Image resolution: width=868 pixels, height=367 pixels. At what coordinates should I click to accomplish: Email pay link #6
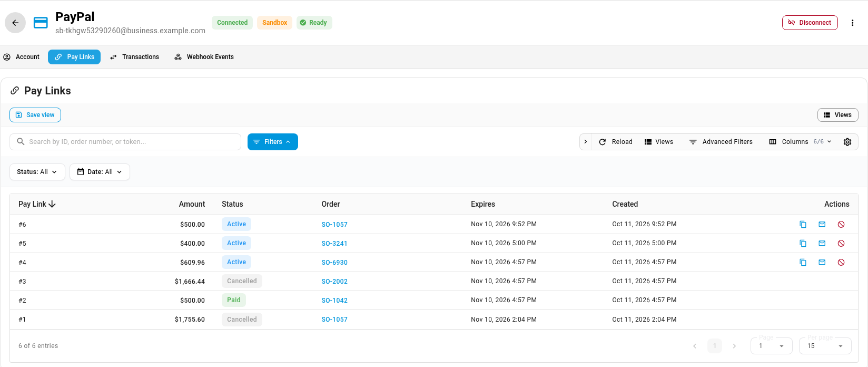[822, 225]
